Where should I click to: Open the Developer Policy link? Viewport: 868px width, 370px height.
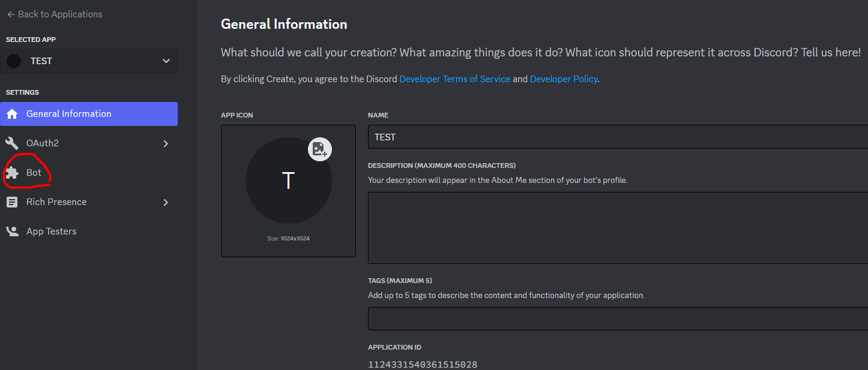564,79
